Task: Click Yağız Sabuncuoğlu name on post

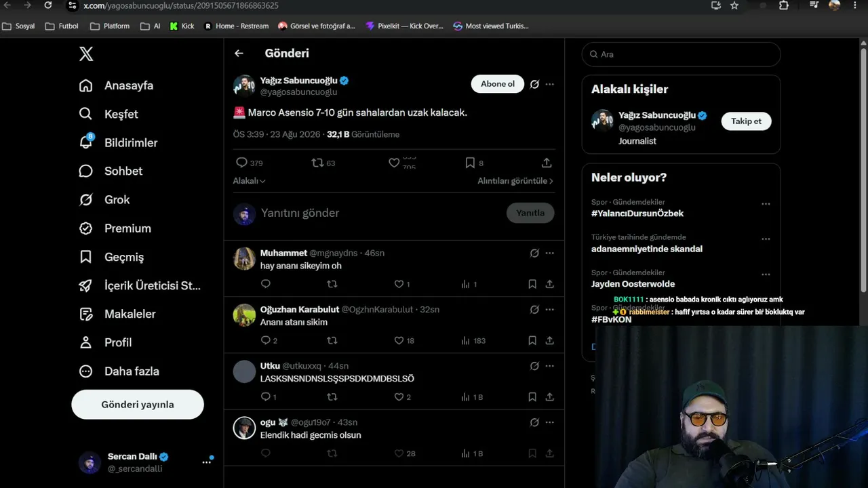Action: 299,81
